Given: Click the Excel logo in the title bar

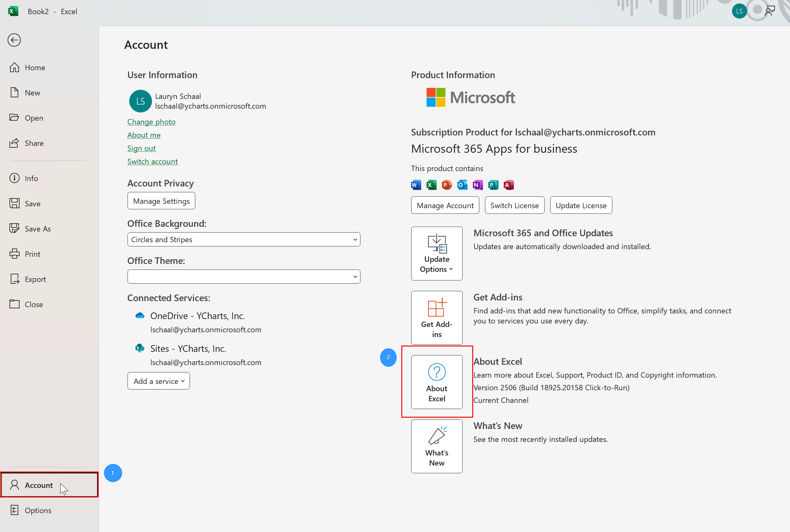Looking at the screenshot, I should pos(13,11).
